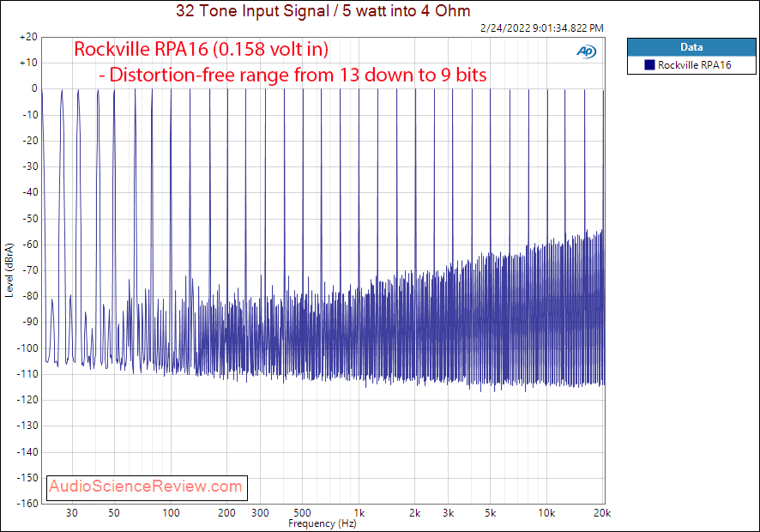Viewport: 760px width, 532px height.
Task: Click the Data legend header
Action: [x=691, y=47]
